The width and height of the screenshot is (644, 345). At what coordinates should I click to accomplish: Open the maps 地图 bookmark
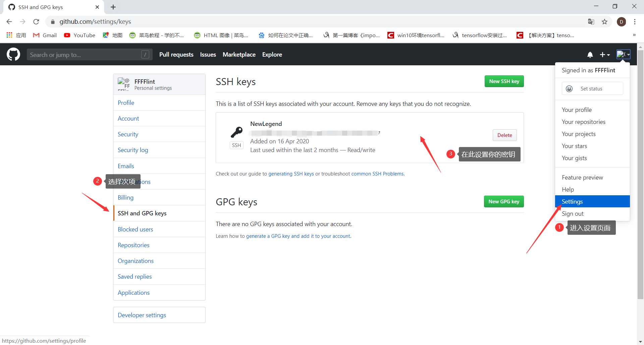pyautogui.click(x=112, y=35)
